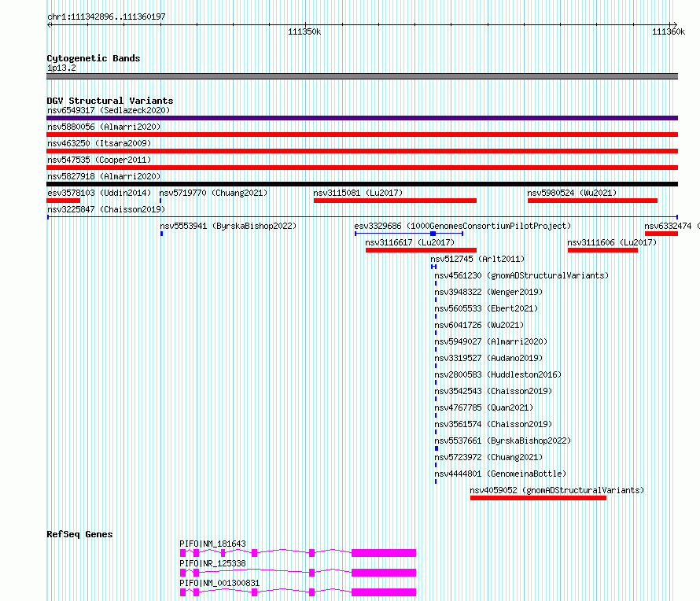Open nsv5723972 (Chuang2021) label
The width and height of the screenshot is (700, 601).
(488, 457)
